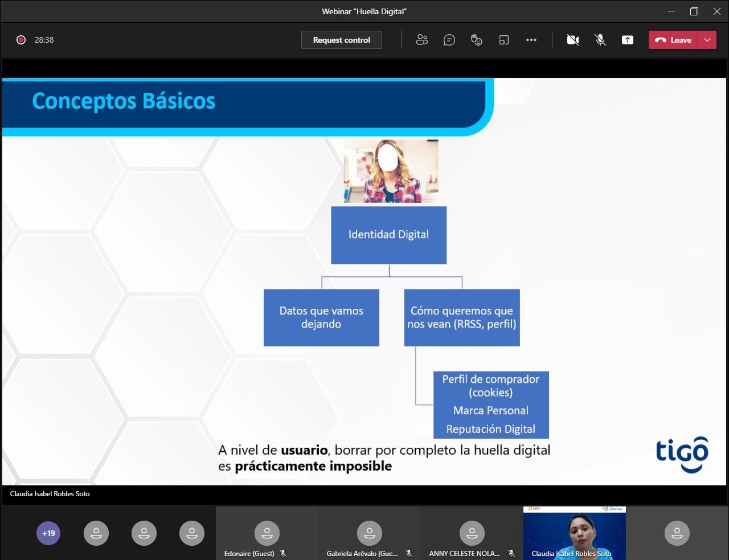The image size is (729, 560).
Task: Click the Identidad Digital box on slide
Action: (388, 235)
